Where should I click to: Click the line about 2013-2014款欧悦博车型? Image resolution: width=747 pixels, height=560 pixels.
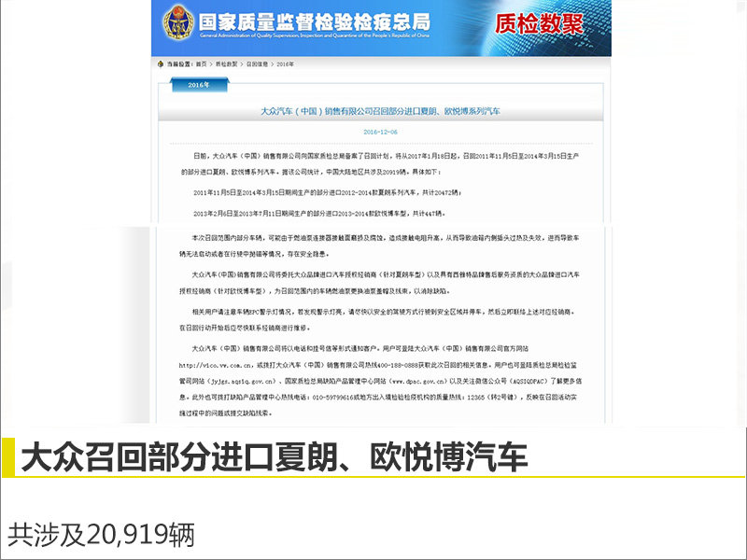pos(319,214)
